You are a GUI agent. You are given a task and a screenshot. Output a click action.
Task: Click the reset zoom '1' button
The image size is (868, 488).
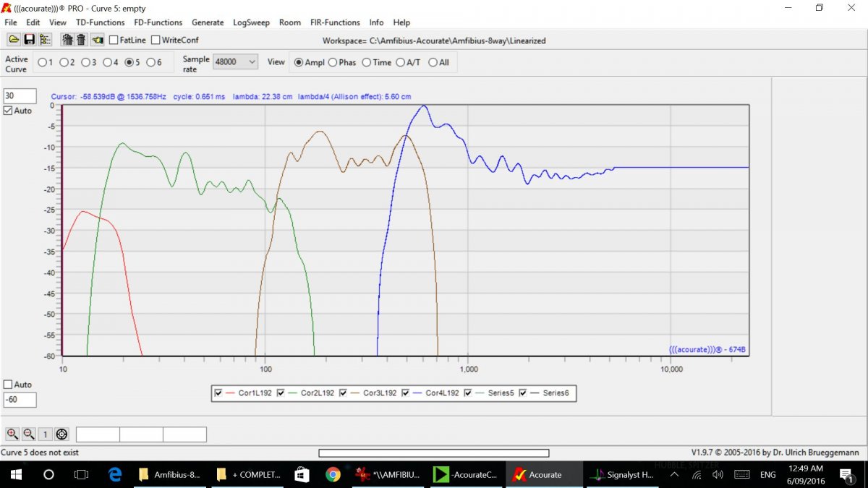45,434
